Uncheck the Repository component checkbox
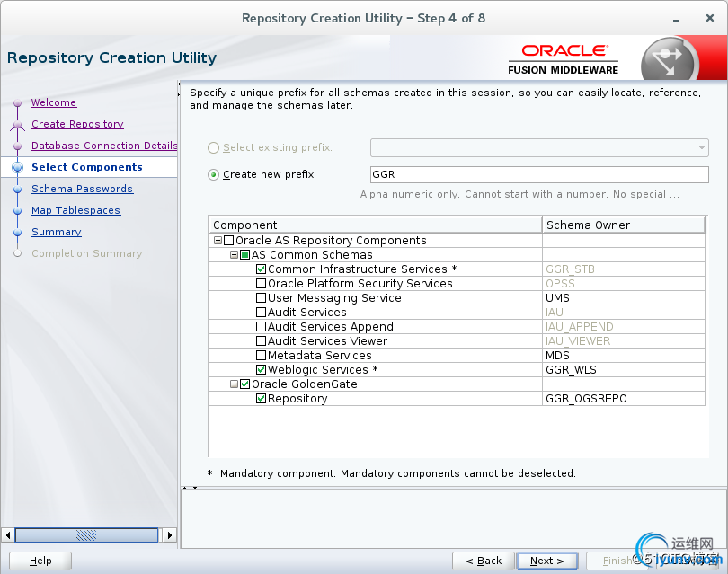Viewport: 728px width, 574px height. tap(262, 399)
